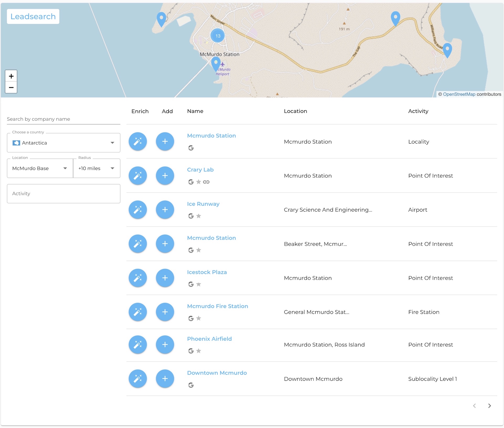
Task: Enrich the first Mcmurdo Station result
Action: coord(138,141)
